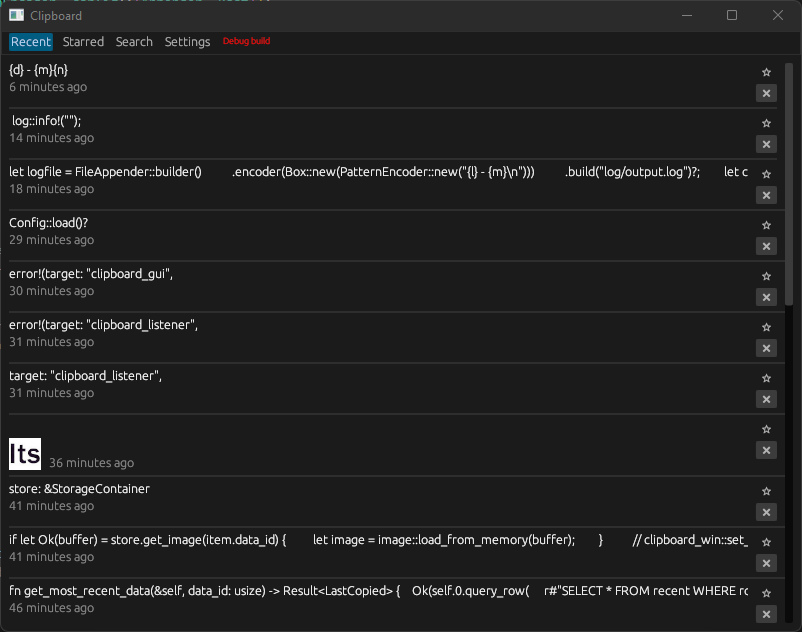Delete the "error!(target: clipboard_listener" entry
The height and width of the screenshot is (632, 802).
(x=766, y=348)
